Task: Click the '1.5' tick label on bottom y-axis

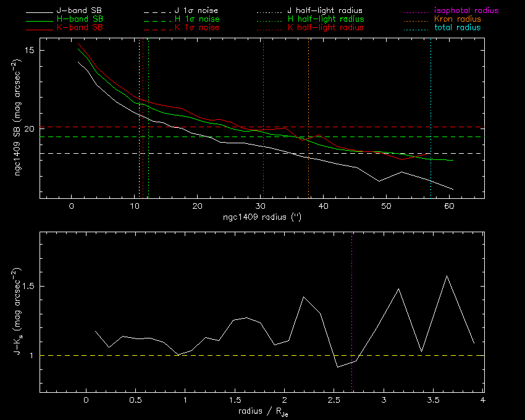Action: click(28, 287)
